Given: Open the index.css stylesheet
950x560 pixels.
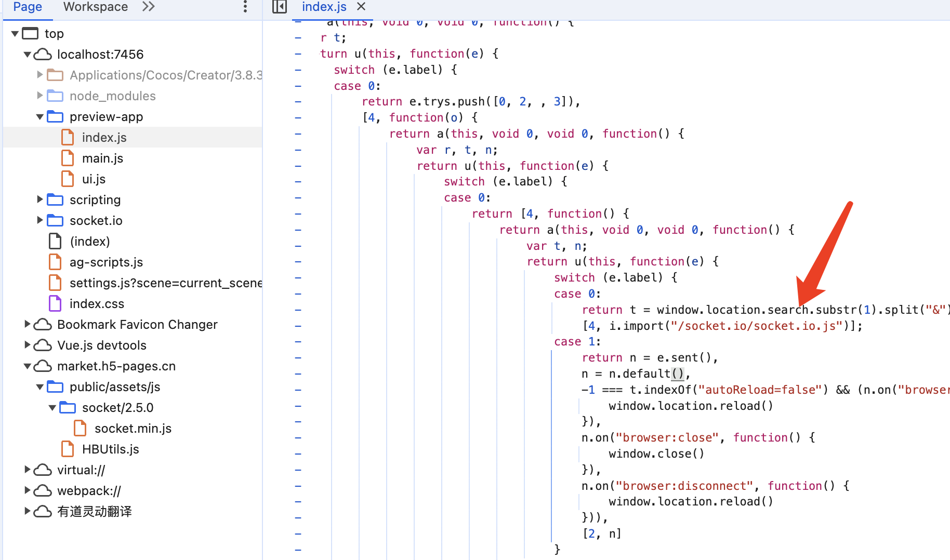Looking at the screenshot, I should click(97, 304).
